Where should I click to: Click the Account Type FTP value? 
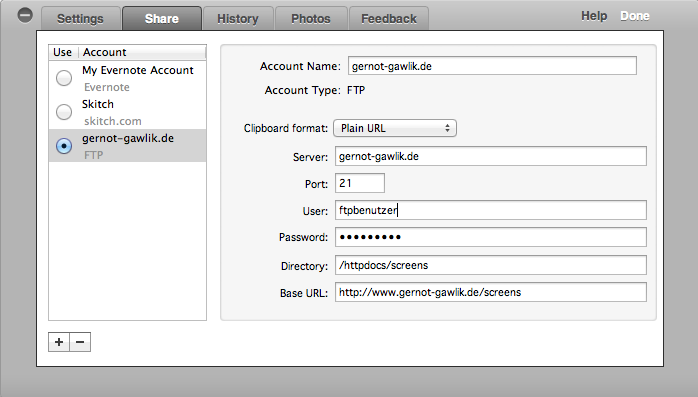click(356, 90)
